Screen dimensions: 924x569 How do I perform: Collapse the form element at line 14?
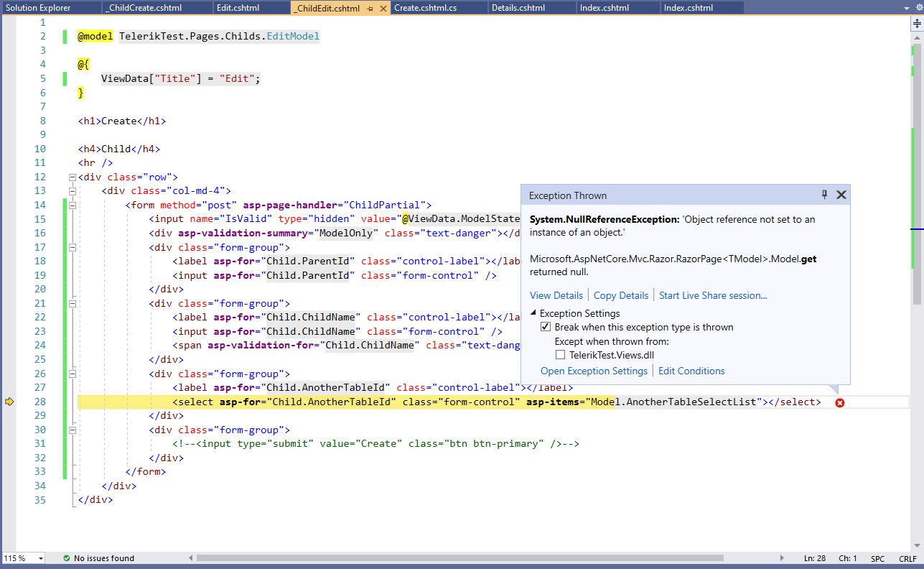[73, 205]
